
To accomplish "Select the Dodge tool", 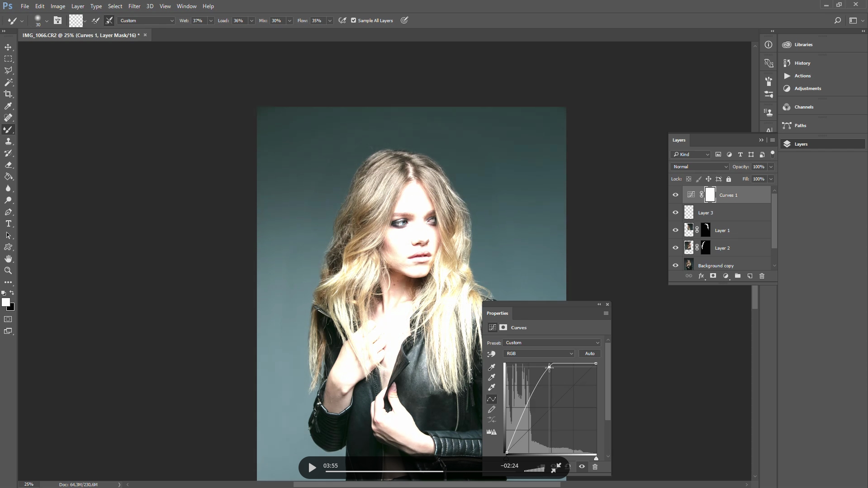I will [8, 200].
